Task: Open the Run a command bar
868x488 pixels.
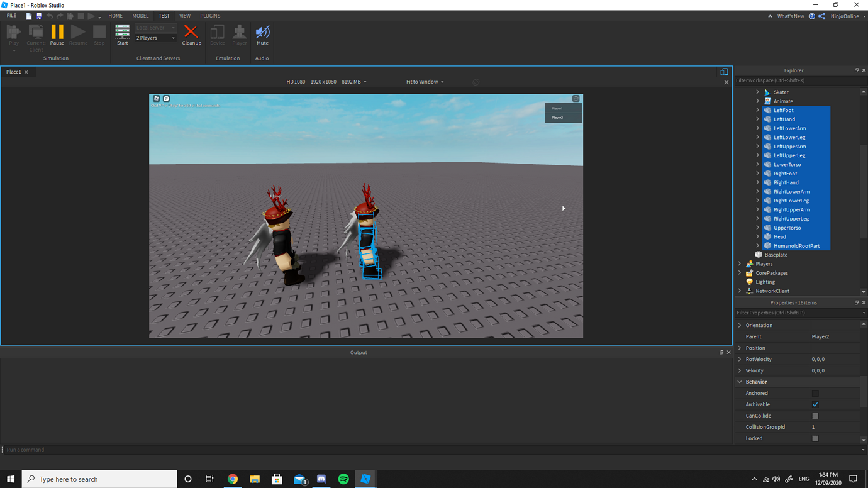Action: pyautogui.click(x=63, y=450)
